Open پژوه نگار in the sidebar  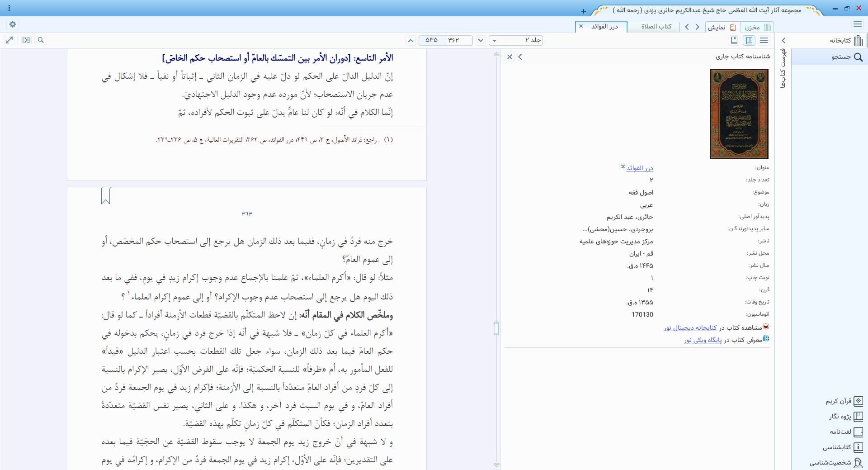pyautogui.click(x=846, y=416)
